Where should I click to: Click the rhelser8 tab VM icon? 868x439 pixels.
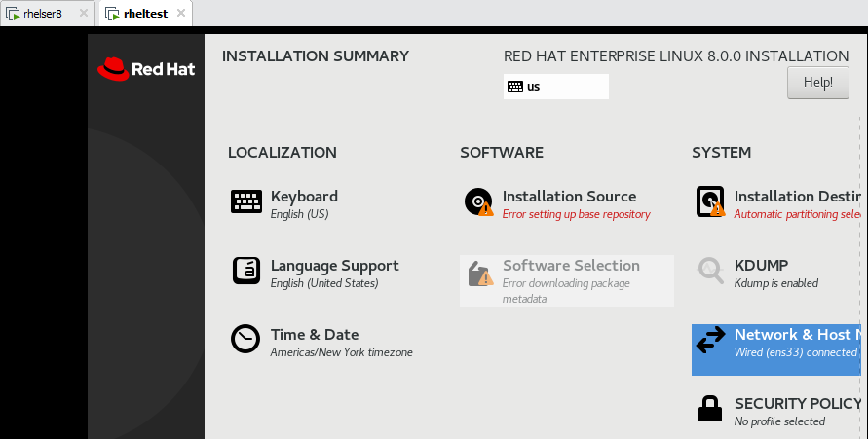(x=13, y=14)
